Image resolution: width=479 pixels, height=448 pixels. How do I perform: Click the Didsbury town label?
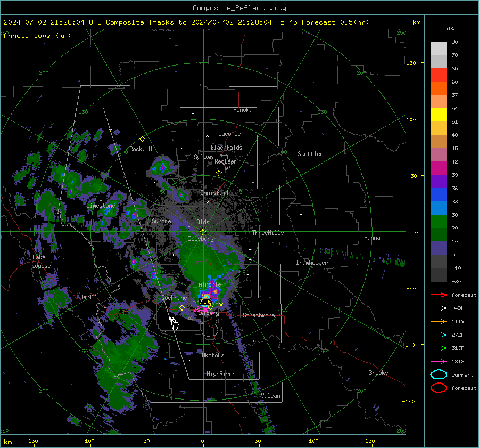201,239
